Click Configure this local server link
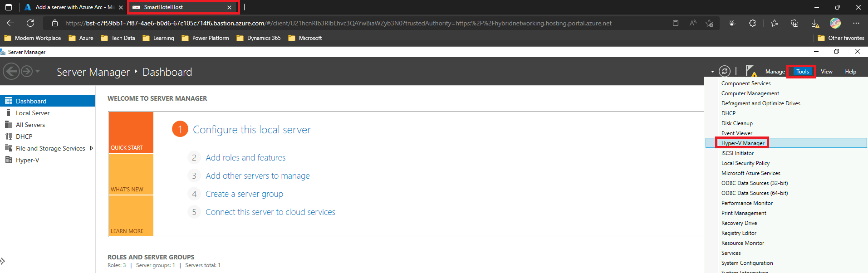The image size is (868, 273). (x=252, y=130)
